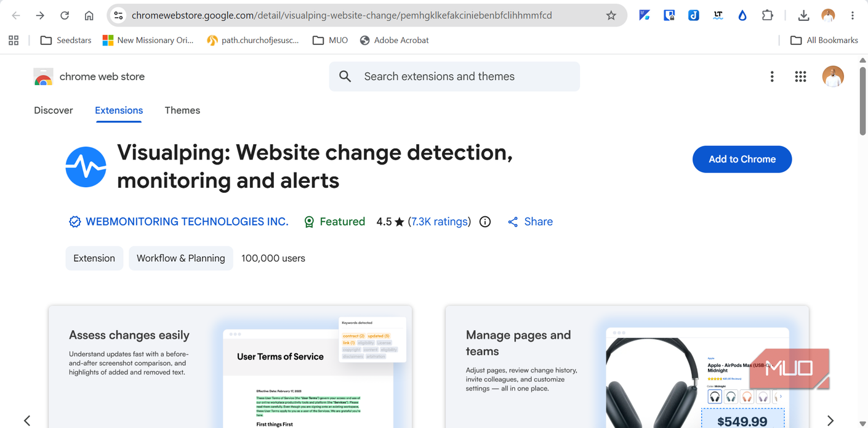Switch to the Themes tab
Image resolution: width=868 pixels, height=428 pixels.
point(182,110)
